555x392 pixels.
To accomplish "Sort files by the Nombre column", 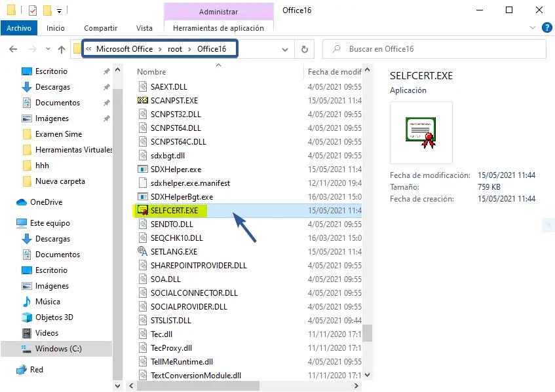I will click(x=151, y=72).
